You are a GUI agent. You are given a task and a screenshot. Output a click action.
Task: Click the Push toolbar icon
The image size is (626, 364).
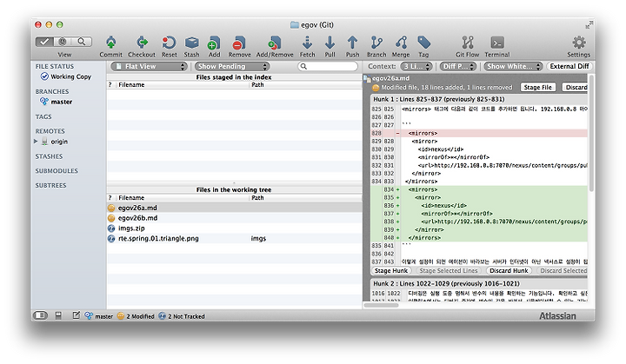point(352,43)
